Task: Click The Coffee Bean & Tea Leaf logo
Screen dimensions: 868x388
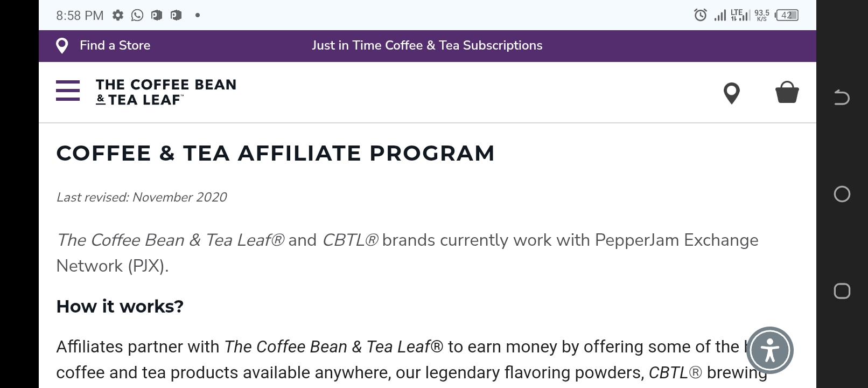Action: coord(166,92)
